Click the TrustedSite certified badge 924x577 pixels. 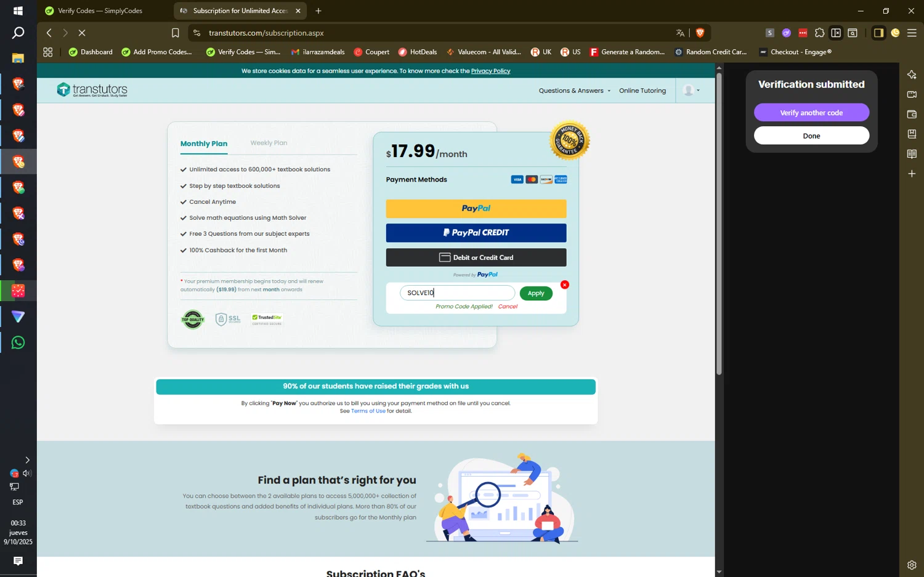tap(267, 320)
